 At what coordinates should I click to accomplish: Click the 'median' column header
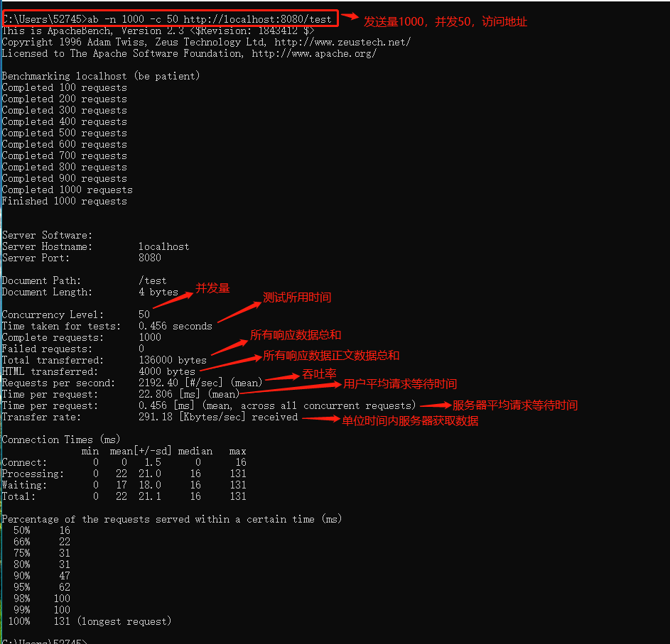(195, 452)
